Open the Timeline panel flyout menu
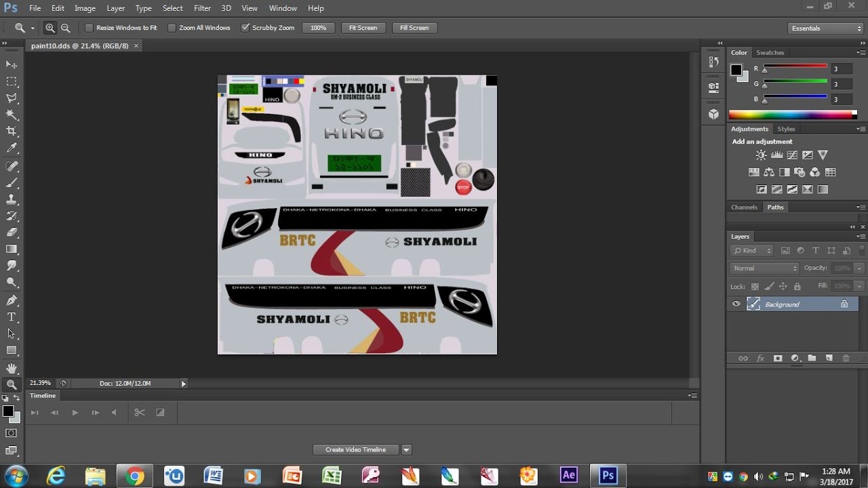868x488 pixels. click(x=692, y=395)
